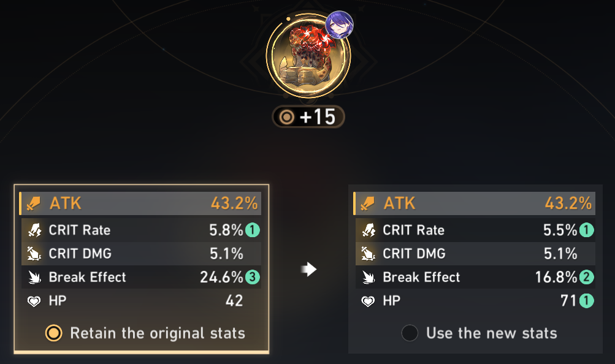Click the Use the new stats label
Viewport: 615px width, 364px height.
coord(492,333)
